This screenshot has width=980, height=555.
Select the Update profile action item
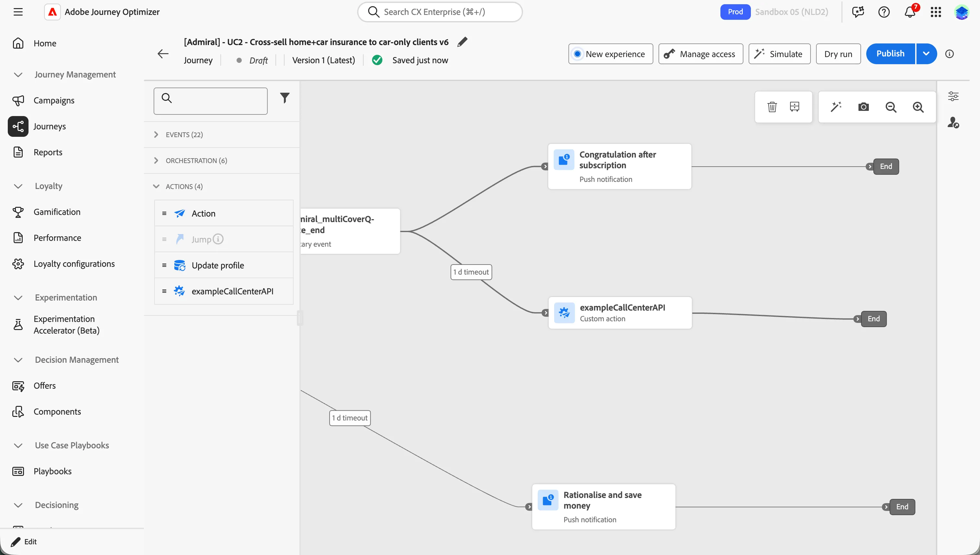[x=224, y=265]
